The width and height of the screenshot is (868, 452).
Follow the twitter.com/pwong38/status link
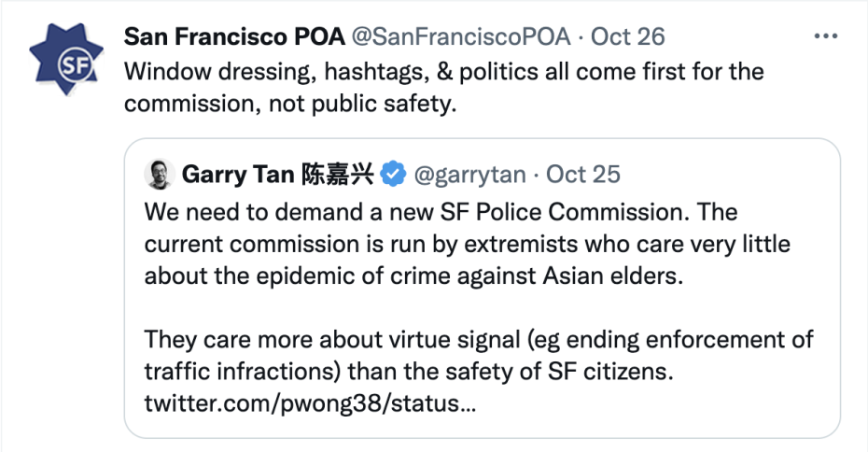click(x=312, y=405)
